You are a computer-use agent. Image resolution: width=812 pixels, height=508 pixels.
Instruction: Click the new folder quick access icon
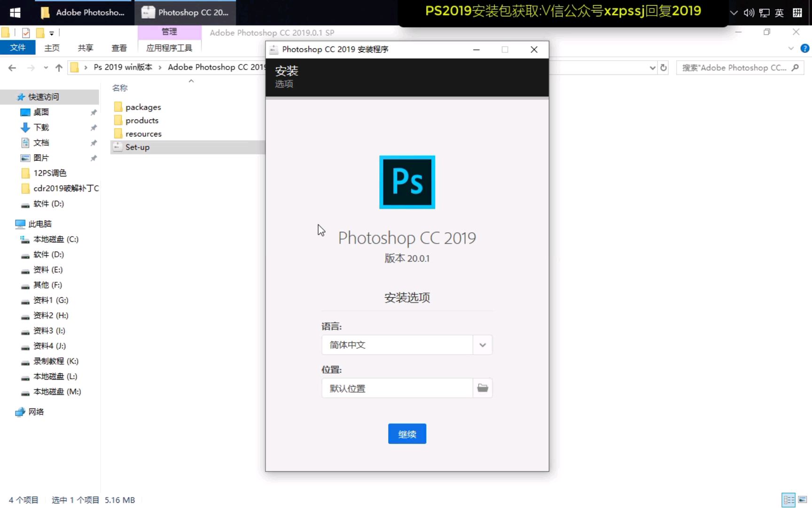pos(40,32)
